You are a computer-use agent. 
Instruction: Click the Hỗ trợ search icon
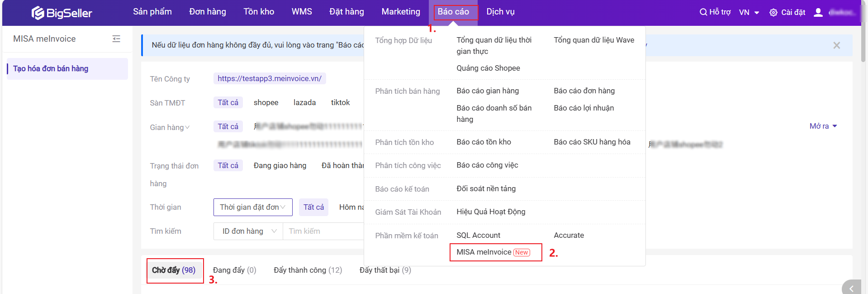pyautogui.click(x=703, y=12)
